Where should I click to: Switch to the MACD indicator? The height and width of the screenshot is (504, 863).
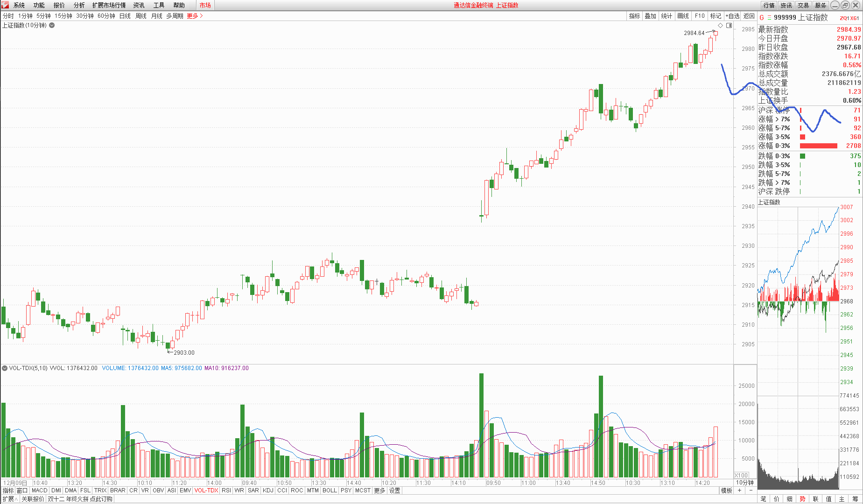39,490
